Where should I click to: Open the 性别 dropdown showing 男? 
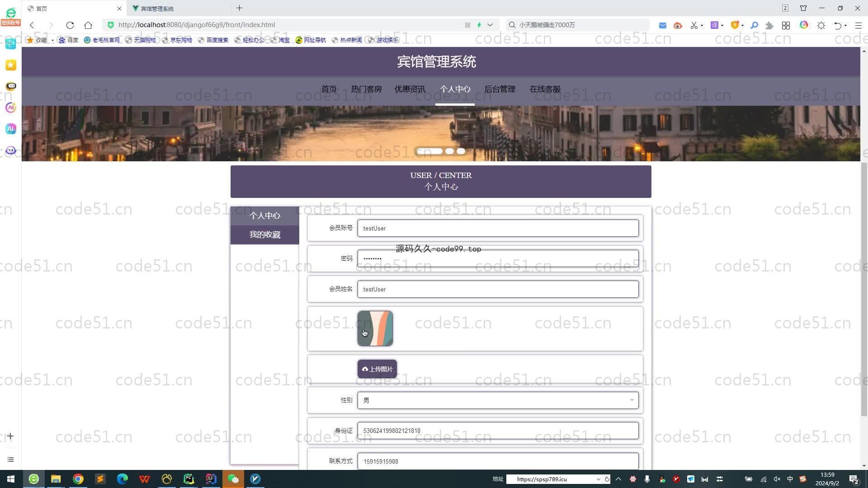(498, 400)
